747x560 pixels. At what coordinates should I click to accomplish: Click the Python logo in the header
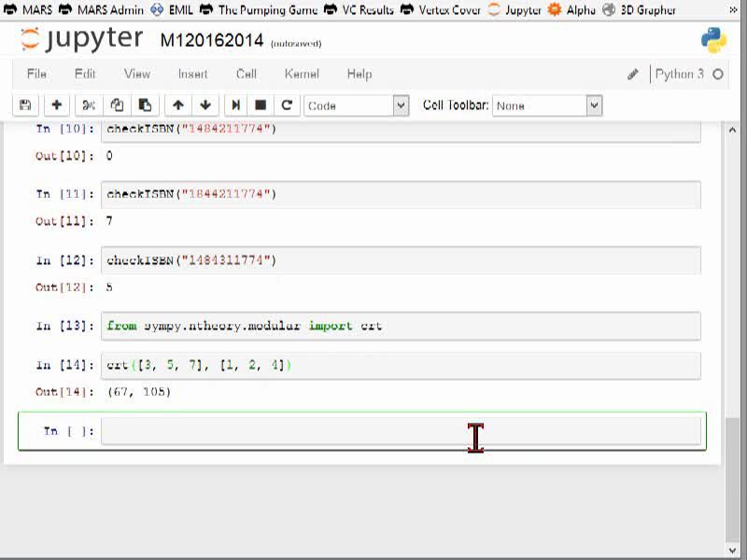tap(713, 40)
